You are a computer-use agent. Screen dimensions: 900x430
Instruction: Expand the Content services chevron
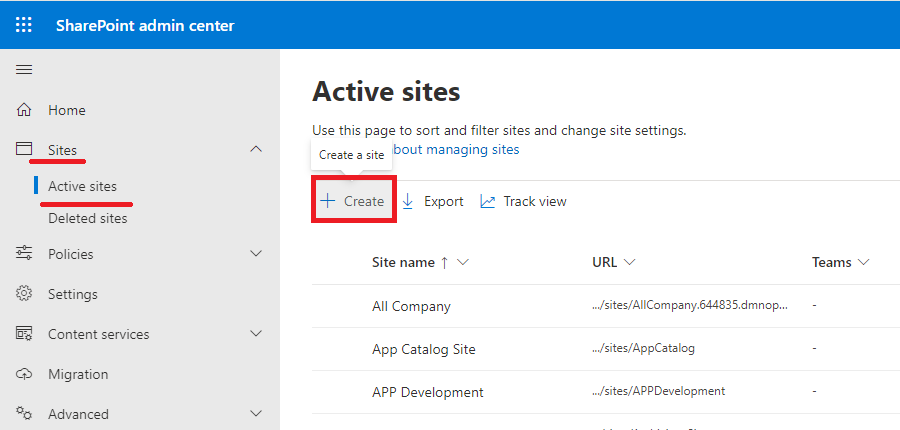click(257, 334)
